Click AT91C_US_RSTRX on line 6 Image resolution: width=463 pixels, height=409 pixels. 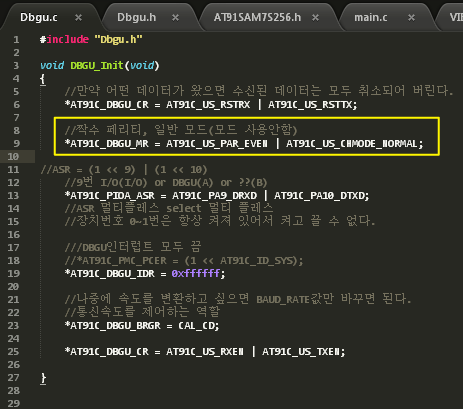click(208, 105)
